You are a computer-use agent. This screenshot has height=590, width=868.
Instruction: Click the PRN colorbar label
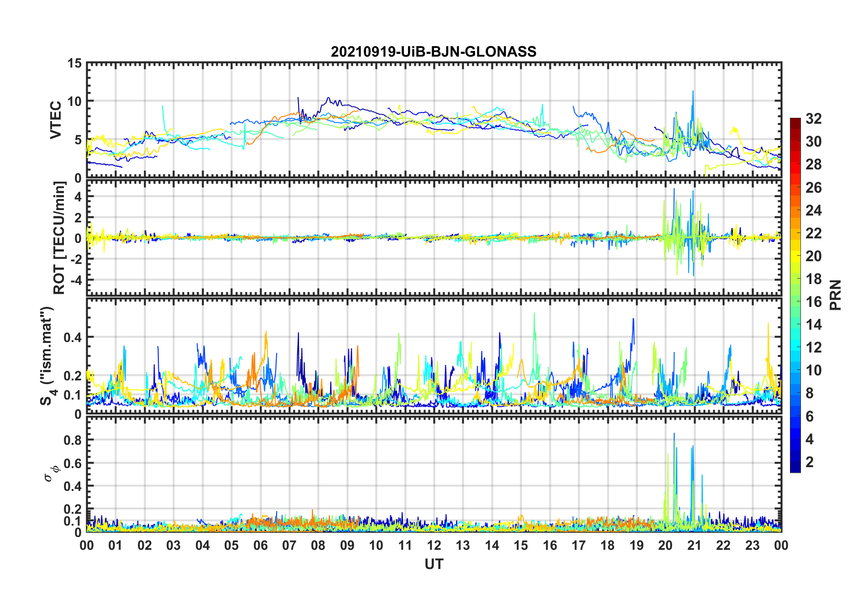(x=835, y=295)
